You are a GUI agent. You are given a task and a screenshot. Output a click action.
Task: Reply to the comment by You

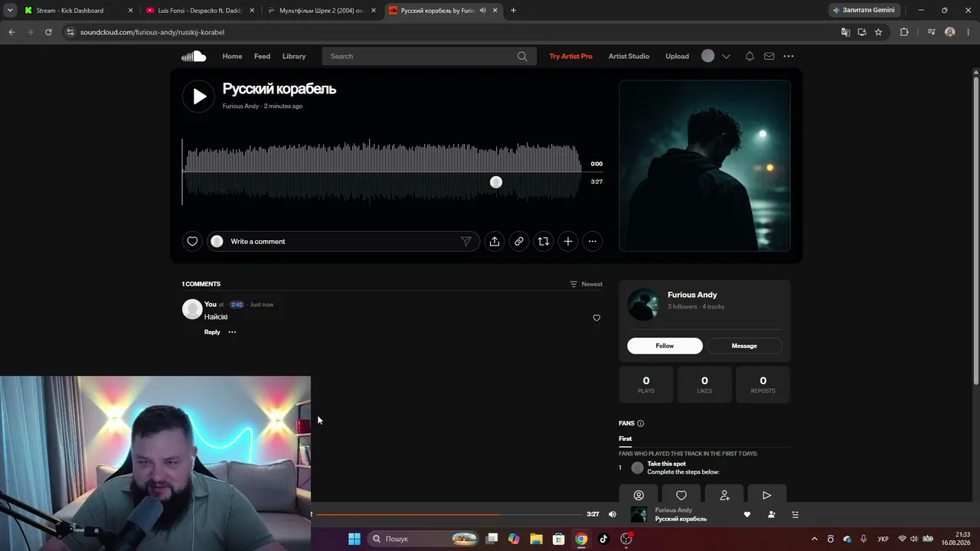212,332
